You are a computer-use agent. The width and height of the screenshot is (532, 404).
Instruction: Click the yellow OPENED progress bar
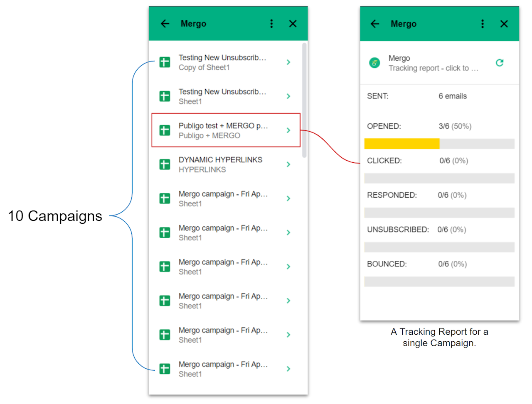pos(402,144)
